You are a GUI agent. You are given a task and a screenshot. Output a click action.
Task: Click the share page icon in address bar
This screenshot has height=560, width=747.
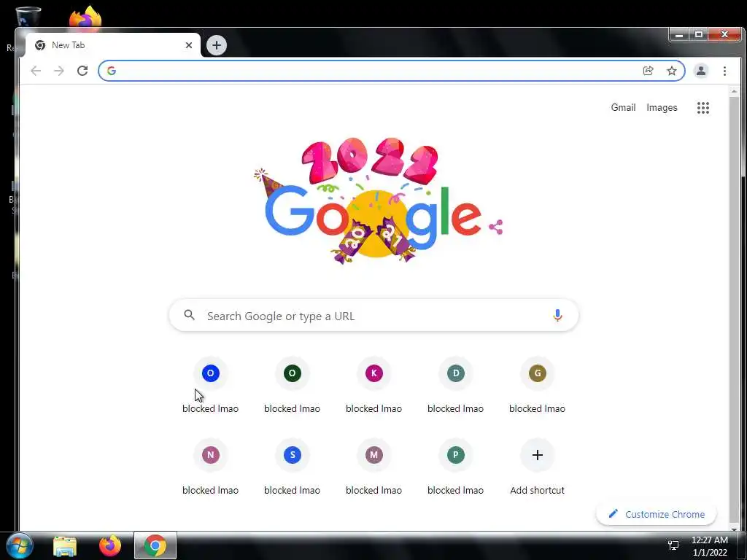coord(648,71)
